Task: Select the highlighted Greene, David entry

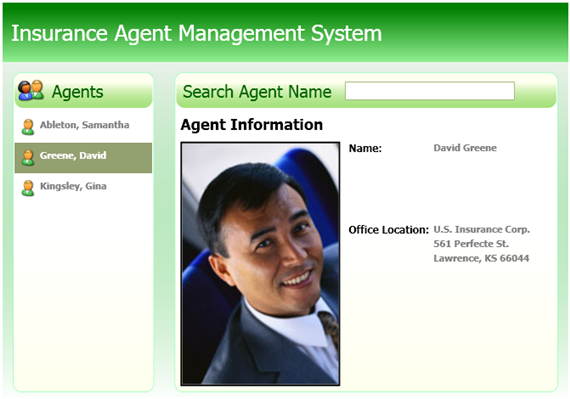Action: [x=83, y=158]
